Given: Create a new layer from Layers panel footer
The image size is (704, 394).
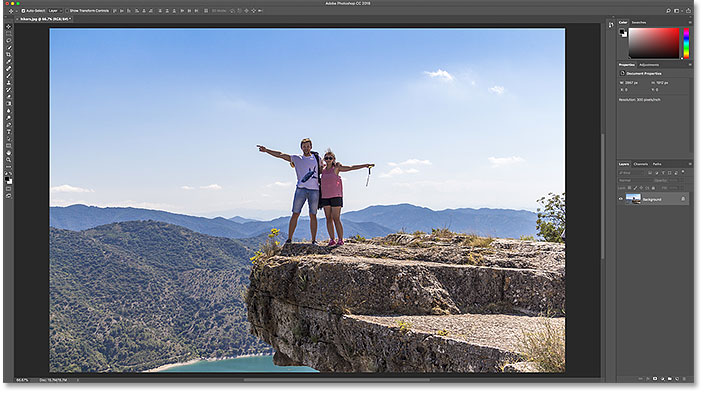Looking at the screenshot, I should tap(677, 379).
